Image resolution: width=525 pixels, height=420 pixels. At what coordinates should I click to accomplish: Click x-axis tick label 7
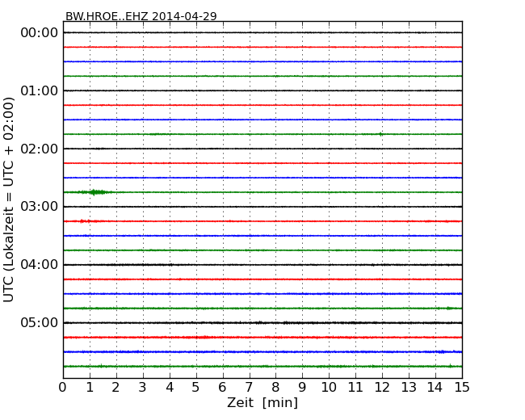(x=249, y=387)
